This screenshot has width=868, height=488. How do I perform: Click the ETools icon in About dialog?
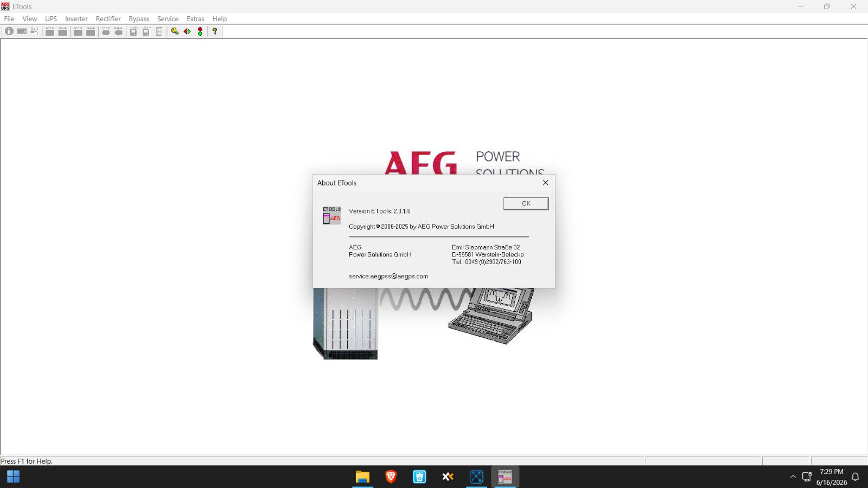coord(332,215)
